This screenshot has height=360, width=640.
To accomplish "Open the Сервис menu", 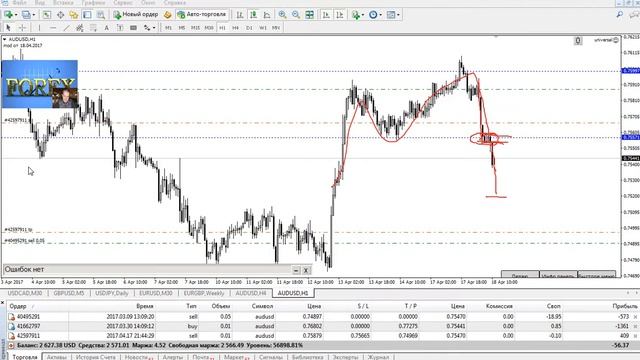I will pos(123,3).
